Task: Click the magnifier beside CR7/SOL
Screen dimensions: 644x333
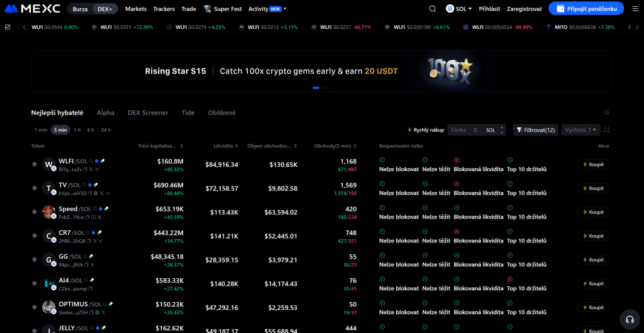Action: click(87, 232)
